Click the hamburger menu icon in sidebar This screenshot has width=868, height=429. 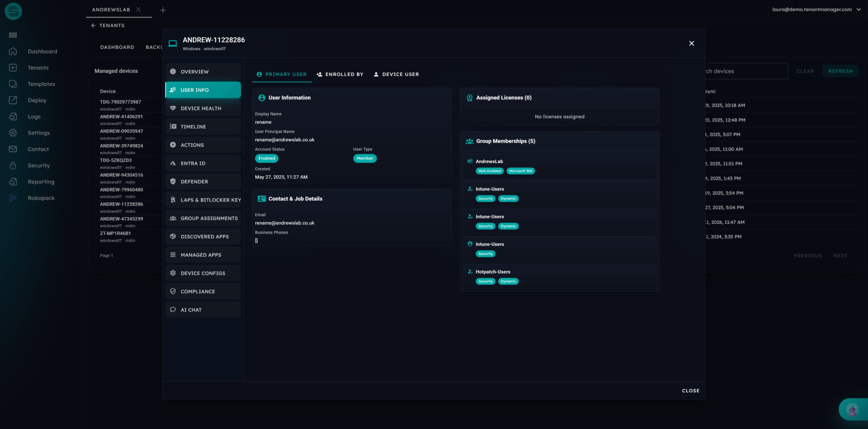point(13,35)
